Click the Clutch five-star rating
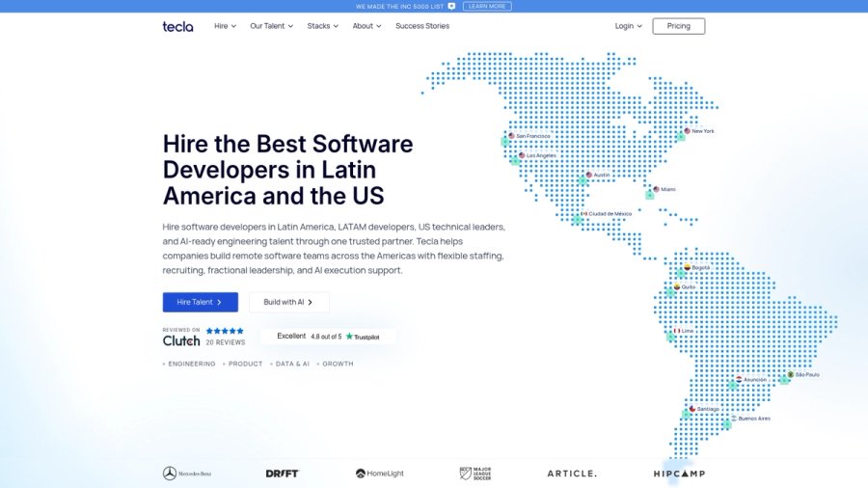The image size is (868, 488). coord(225,331)
